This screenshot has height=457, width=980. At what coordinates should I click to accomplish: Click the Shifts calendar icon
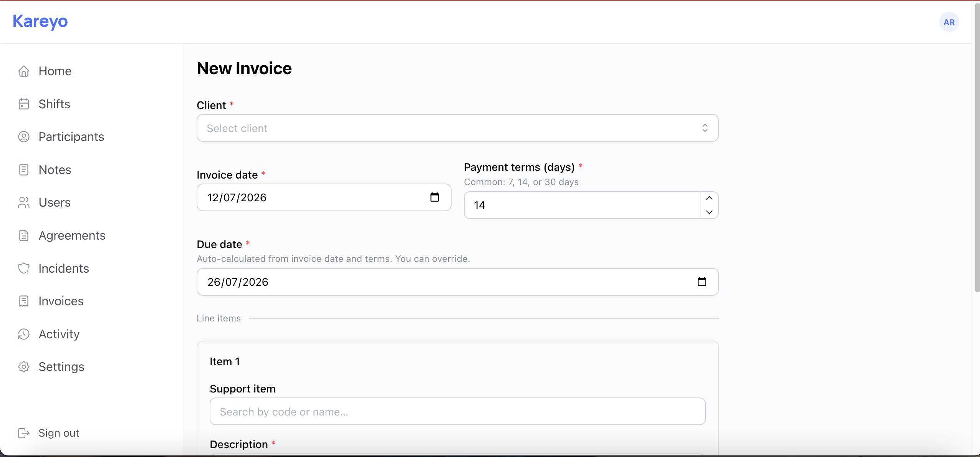click(x=24, y=104)
